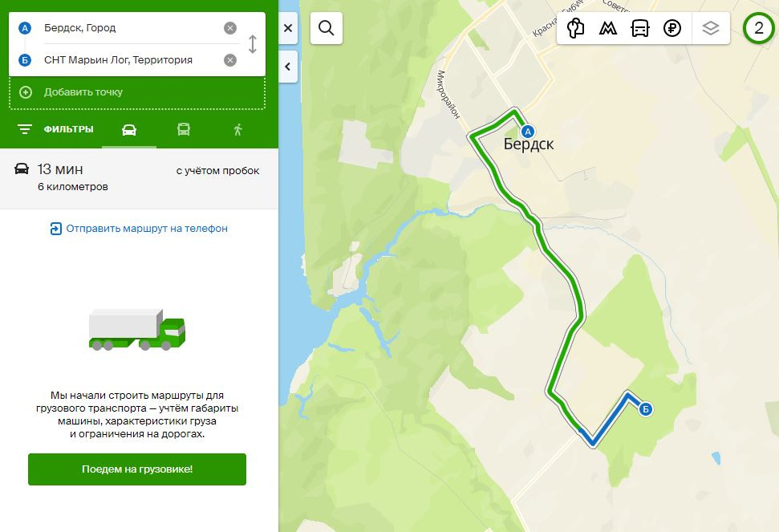Show the metro scheme layer

pyautogui.click(x=608, y=28)
